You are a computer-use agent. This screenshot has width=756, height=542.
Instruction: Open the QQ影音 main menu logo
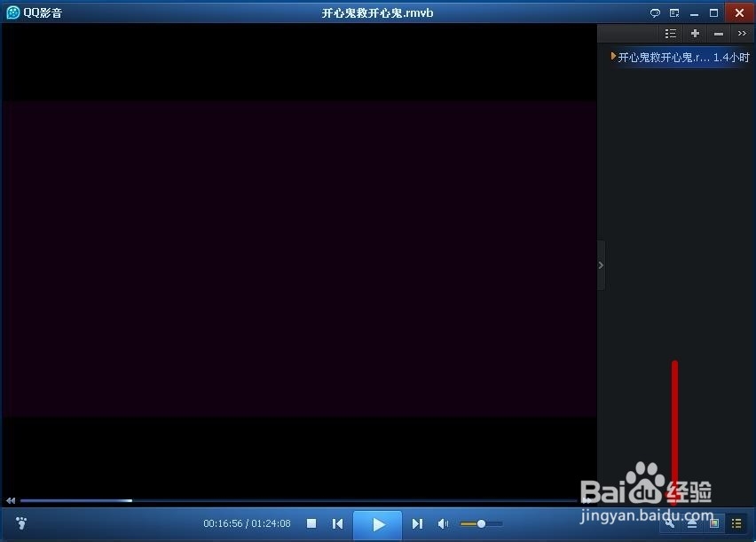tap(13, 12)
